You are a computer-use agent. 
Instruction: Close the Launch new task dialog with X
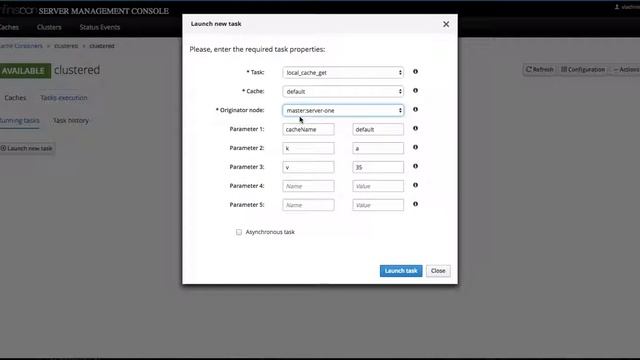[x=446, y=24]
